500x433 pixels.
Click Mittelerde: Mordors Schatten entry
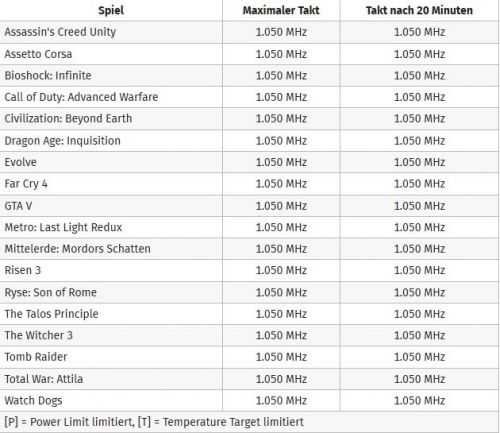point(77,249)
